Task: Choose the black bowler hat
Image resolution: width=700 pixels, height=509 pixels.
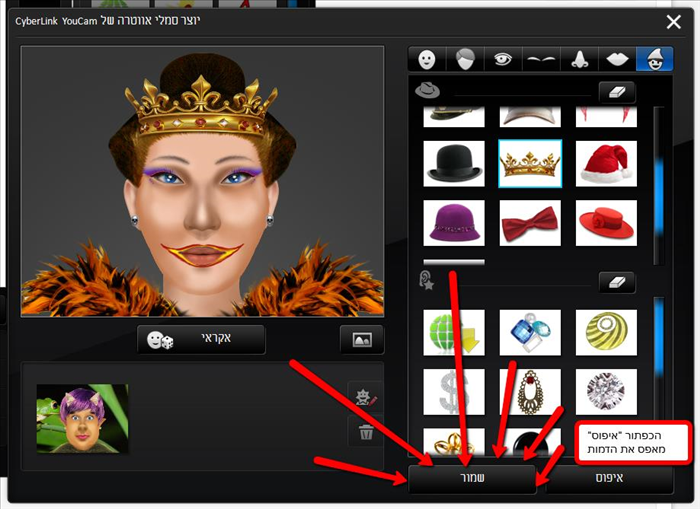Action: (454, 163)
